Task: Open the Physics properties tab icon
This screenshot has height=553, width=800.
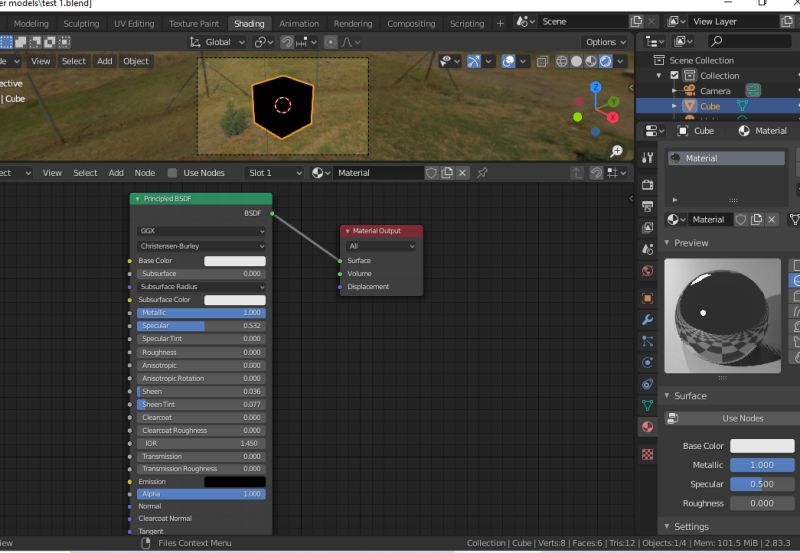Action: [647, 363]
